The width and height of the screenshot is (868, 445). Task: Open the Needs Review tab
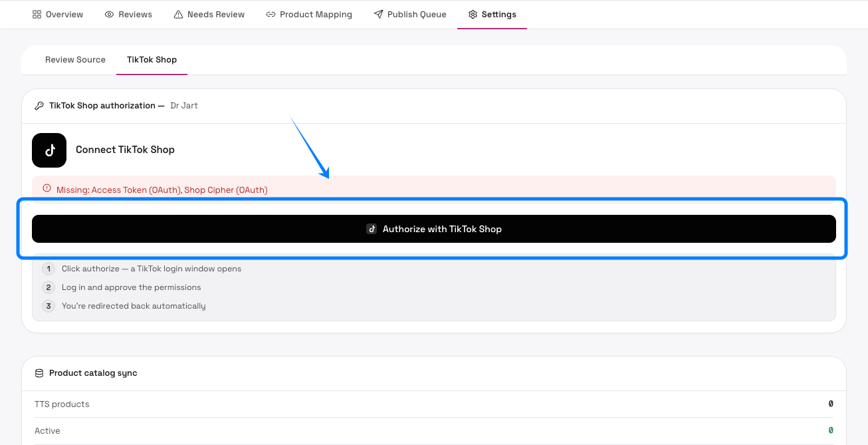coord(209,15)
